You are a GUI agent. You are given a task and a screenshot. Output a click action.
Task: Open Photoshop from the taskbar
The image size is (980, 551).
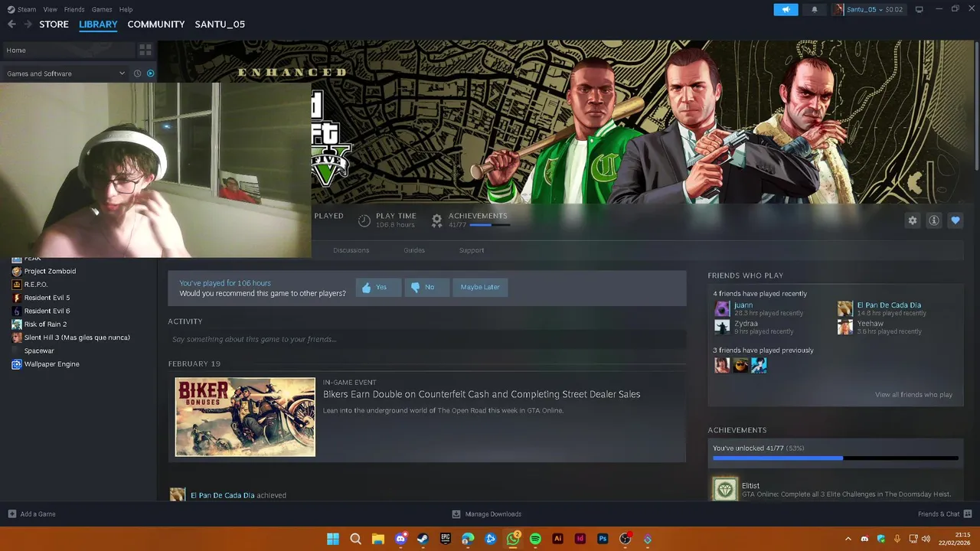(603, 539)
